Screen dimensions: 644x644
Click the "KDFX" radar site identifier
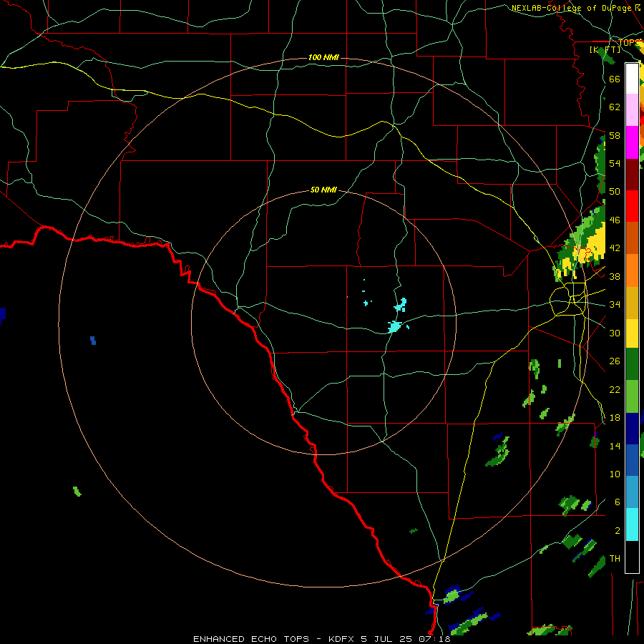pyautogui.click(x=342, y=639)
